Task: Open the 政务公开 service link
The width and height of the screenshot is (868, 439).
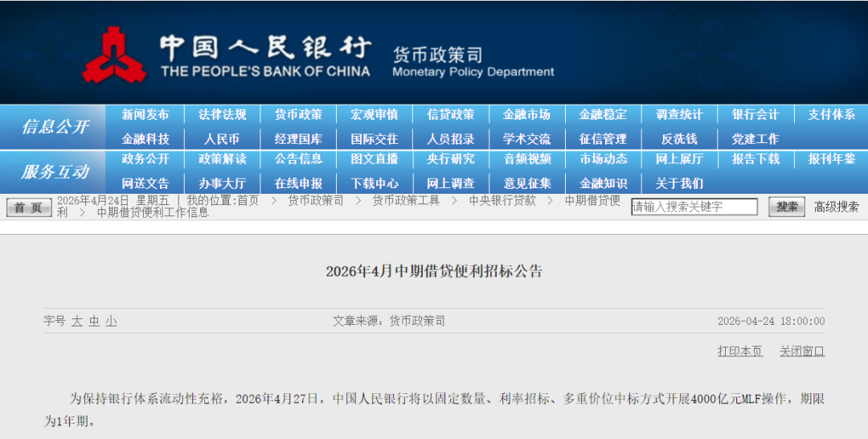Action: pos(145,159)
